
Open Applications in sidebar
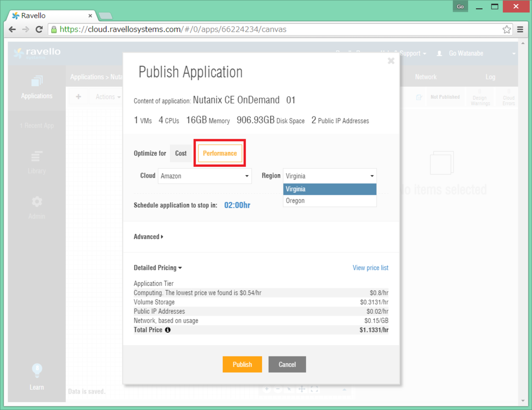click(37, 88)
